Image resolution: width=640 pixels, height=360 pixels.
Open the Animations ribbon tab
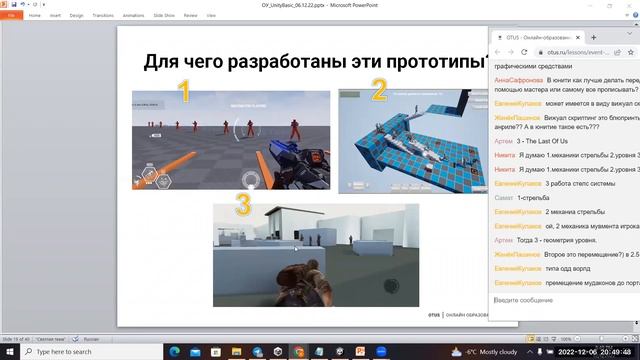click(133, 16)
